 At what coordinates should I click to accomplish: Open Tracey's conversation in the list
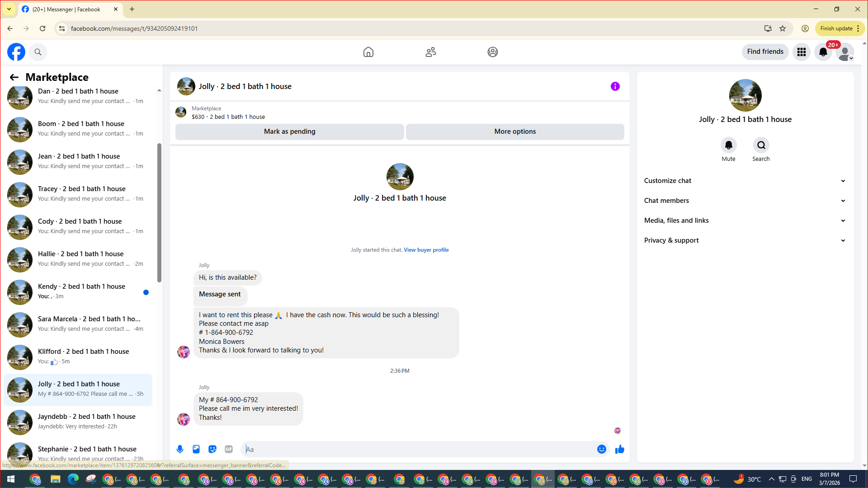[78, 194]
